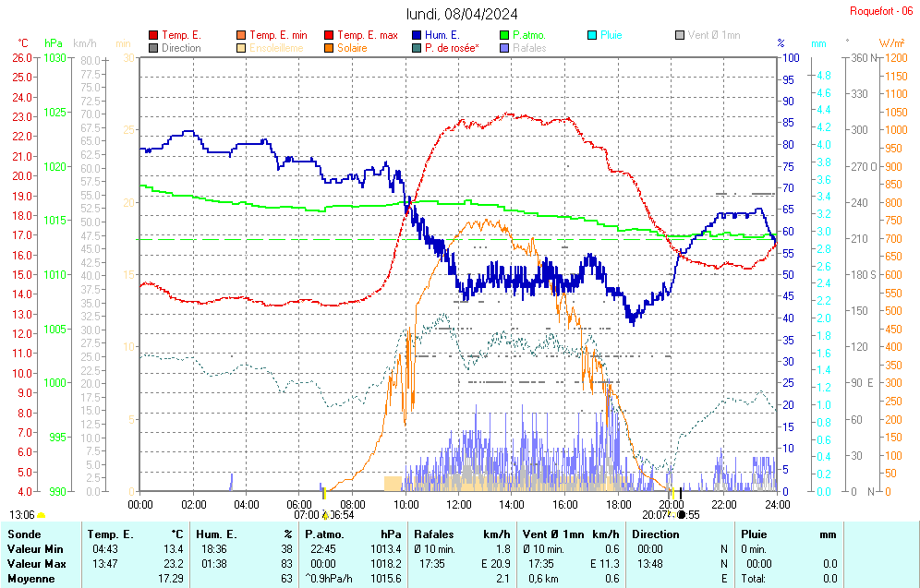Click the 'Sonde' header in the table

tap(24, 534)
